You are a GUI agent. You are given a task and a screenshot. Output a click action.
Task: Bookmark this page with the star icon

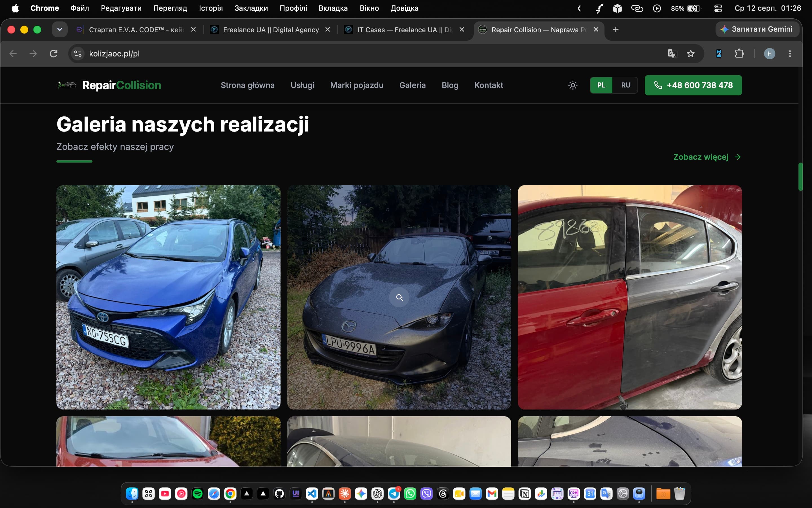point(690,54)
